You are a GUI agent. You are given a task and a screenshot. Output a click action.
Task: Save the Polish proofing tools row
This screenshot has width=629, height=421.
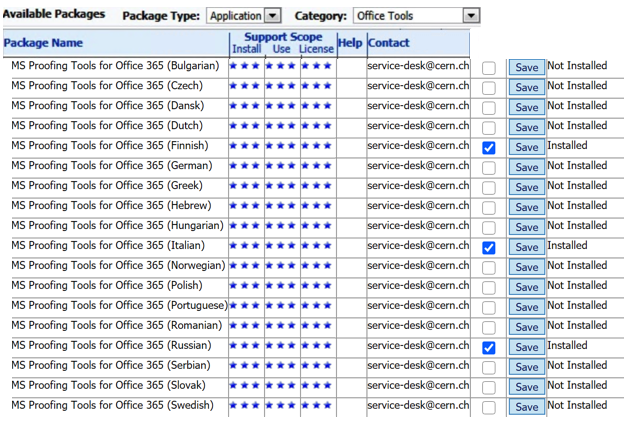(527, 287)
